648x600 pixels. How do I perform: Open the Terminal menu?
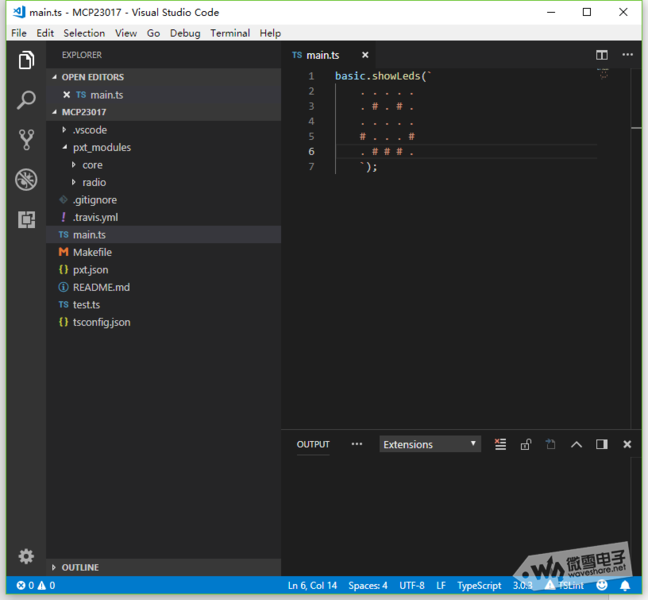pos(230,33)
